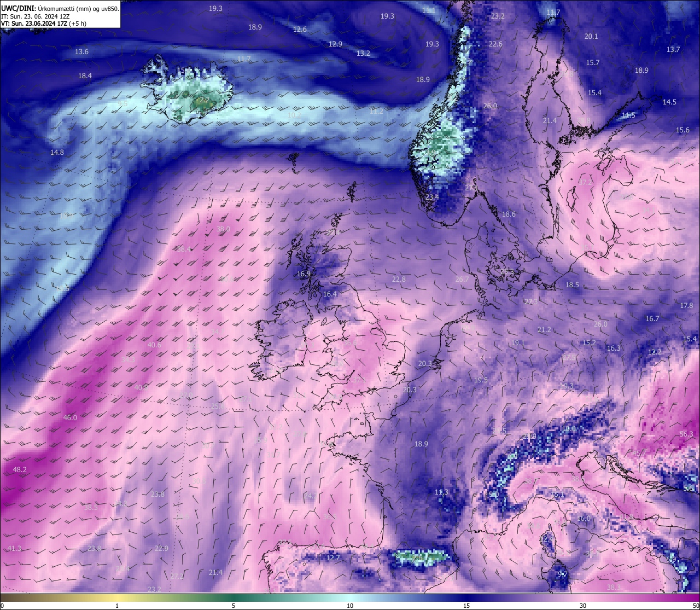The image size is (700, 610).
Task: Click the 13.6 value northwest of Iceland
Action: [81, 51]
